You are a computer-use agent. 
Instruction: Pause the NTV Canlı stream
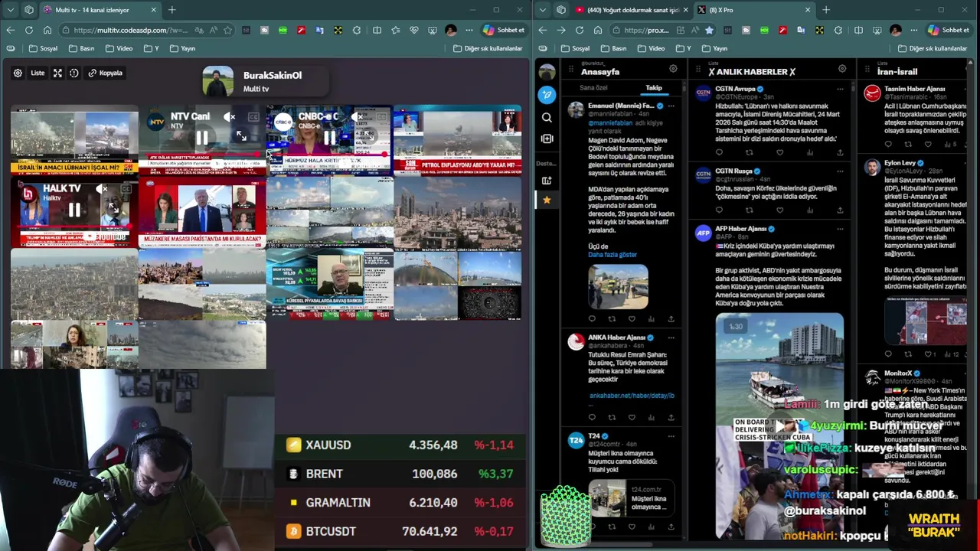pos(202,139)
